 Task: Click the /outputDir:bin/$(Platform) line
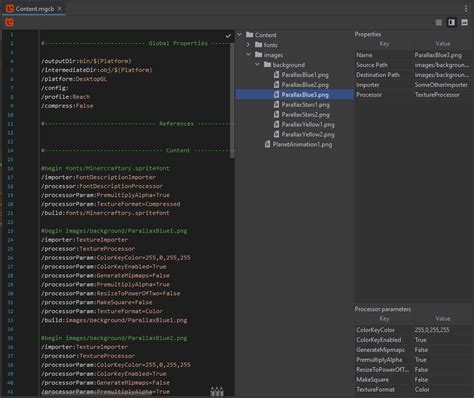pos(86,61)
